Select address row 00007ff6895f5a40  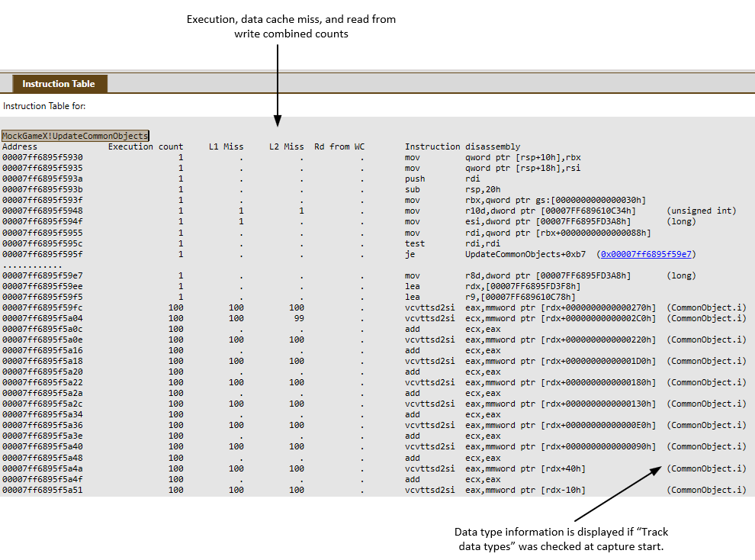coord(374,447)
